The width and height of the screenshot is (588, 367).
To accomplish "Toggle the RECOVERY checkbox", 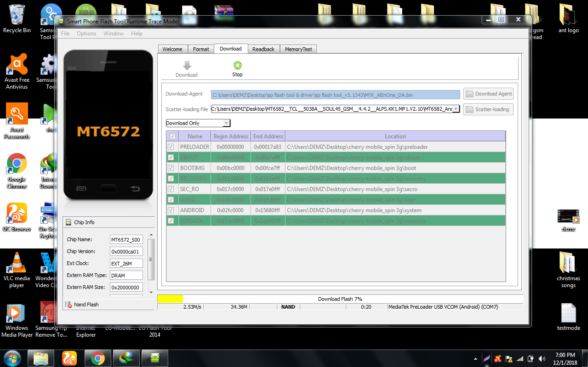I will pyautogui.click(x=171, y=179).
